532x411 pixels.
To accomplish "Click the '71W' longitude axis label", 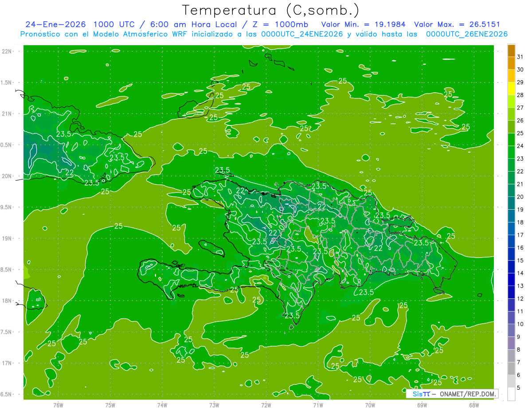I will click(x=318, y=405).
